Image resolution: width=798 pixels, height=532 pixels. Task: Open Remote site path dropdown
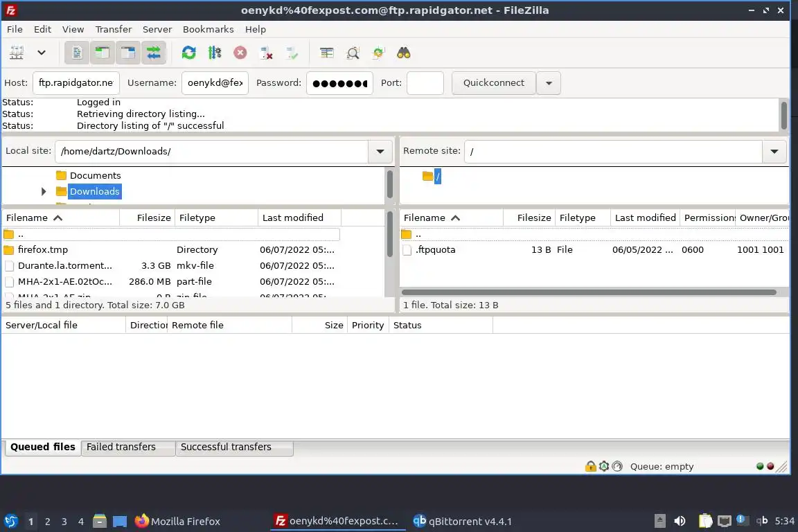click(774, 151)
